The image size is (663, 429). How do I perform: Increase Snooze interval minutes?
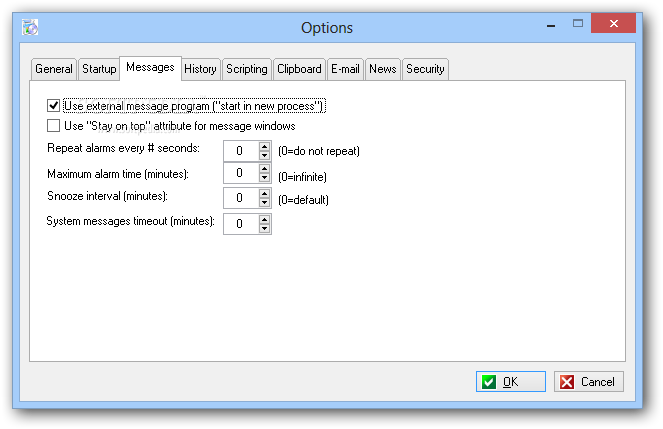click(x=265, y=193)
